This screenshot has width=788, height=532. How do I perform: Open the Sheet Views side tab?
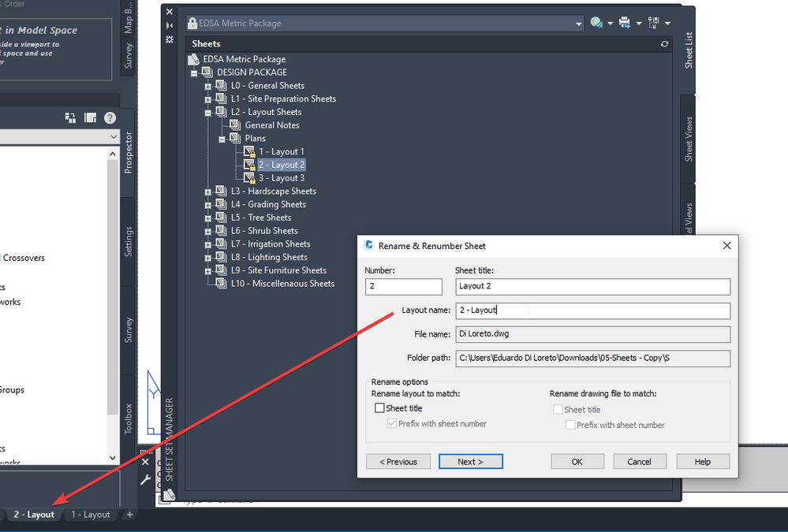pyautogui.click(x=689, y=140)
